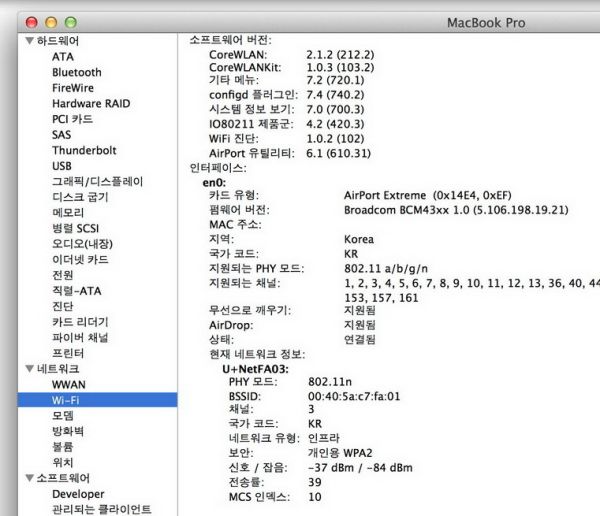Open 모뎀 under 네트워크
This screenshot has height=516, width=600.
(x=63, y=416)
